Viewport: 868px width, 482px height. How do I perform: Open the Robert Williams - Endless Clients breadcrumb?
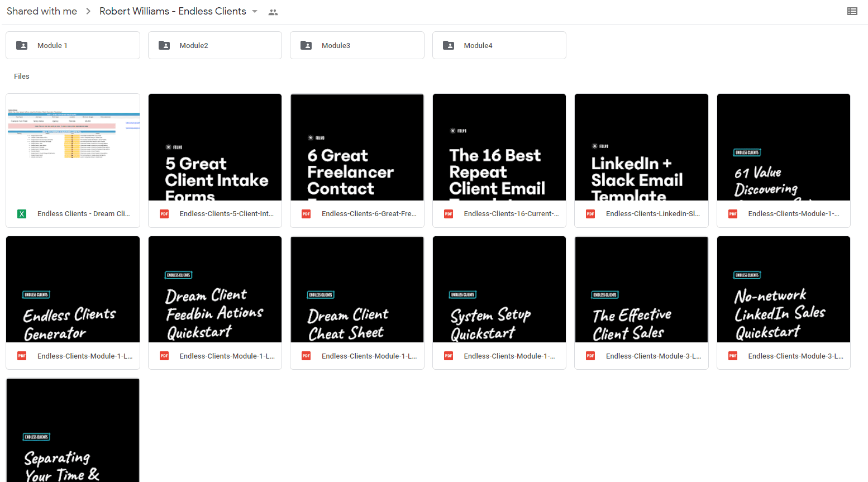173,11
